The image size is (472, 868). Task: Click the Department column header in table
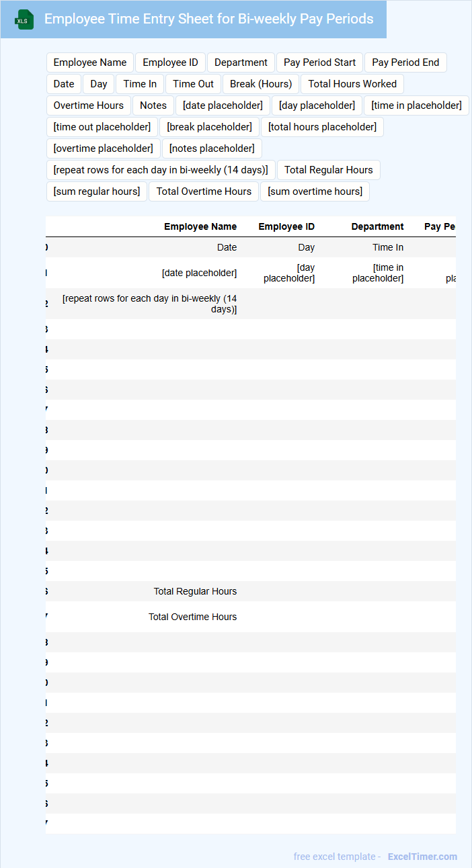click(x=378, y=227)
